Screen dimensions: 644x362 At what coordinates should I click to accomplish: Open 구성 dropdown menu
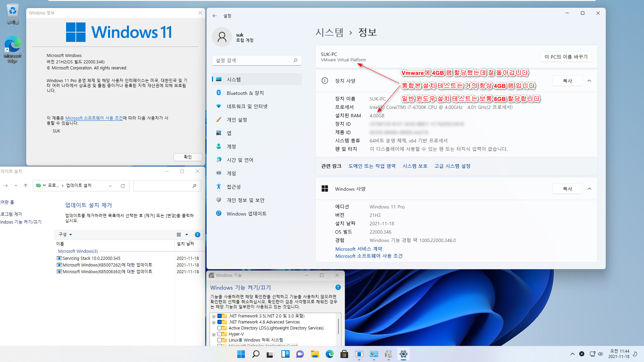tap(65, 234)
